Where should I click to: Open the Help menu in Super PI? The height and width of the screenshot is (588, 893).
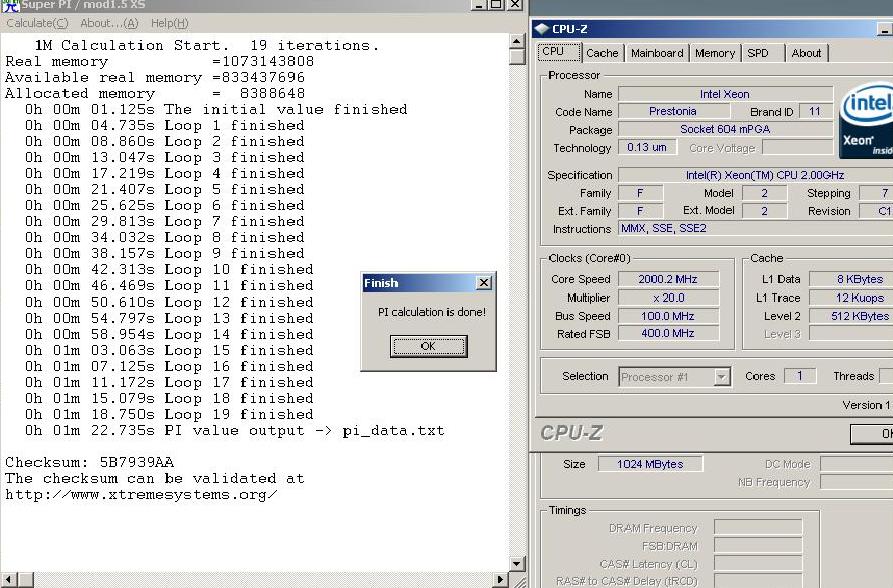coord(169,23)
